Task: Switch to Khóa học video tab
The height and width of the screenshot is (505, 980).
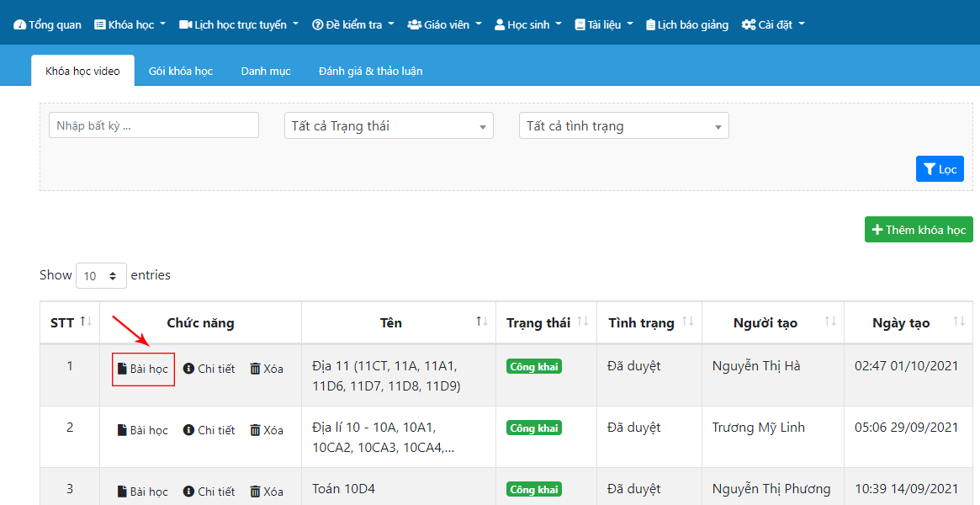Action: pyautogui.click(x=82, y=71)
